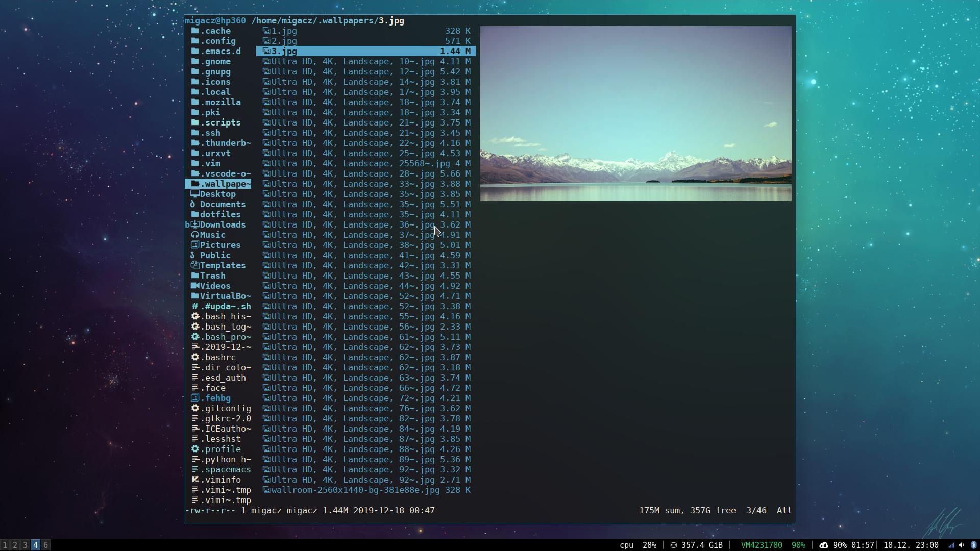The height and width of the screenshot is (551, 980).
Task: Click the VM4231780 wifi network indicator
Action: click(x=761, y=545)
